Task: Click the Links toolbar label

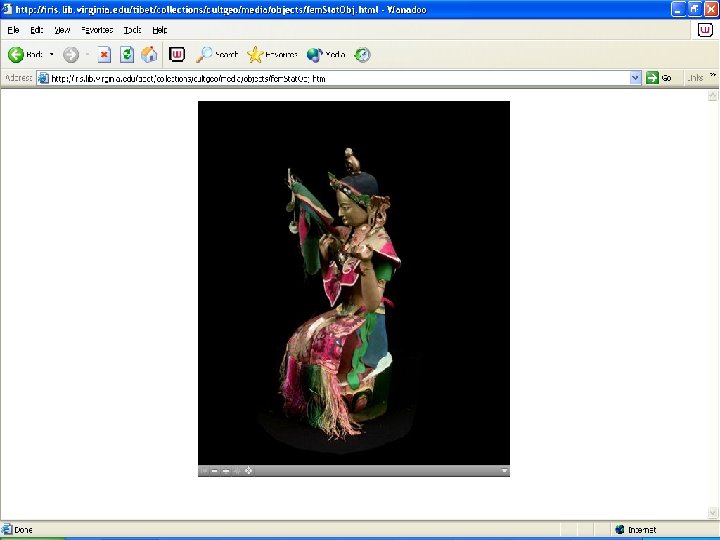Action: 695,78
